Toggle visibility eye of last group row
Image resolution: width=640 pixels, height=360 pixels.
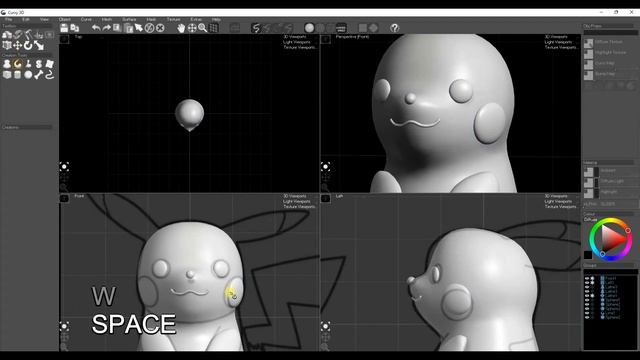point(587,317)
